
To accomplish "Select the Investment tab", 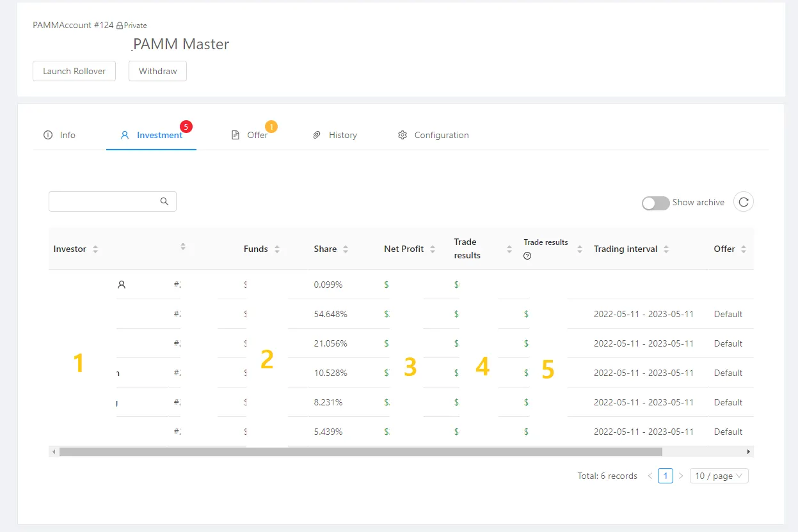I will click(x=152, y=135).
